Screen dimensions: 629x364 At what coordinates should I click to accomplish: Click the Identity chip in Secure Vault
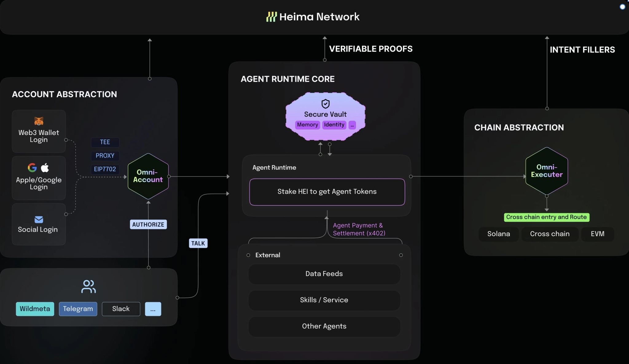pos(334,125)
